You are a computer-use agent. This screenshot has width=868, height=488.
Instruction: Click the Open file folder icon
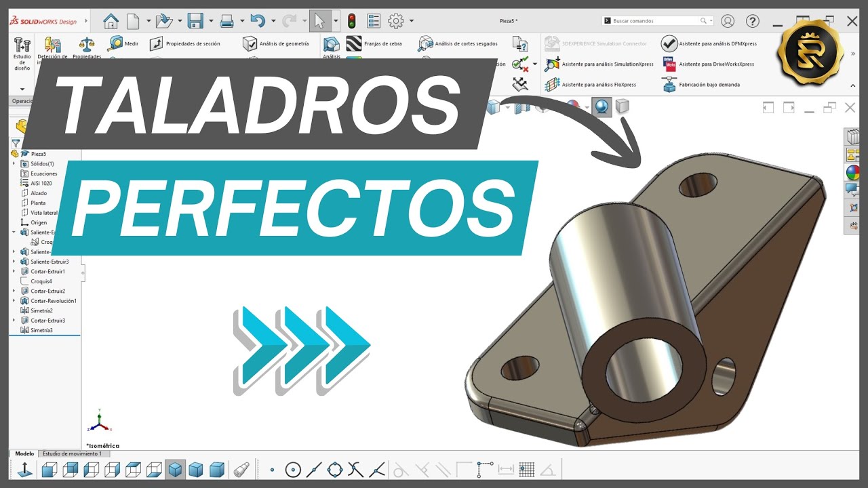163,21
